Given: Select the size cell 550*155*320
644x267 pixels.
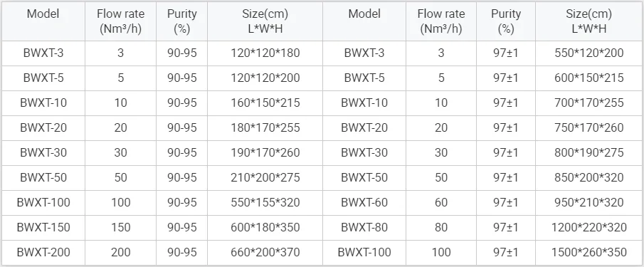Looking at the screenshot, I should click(265, 202).
